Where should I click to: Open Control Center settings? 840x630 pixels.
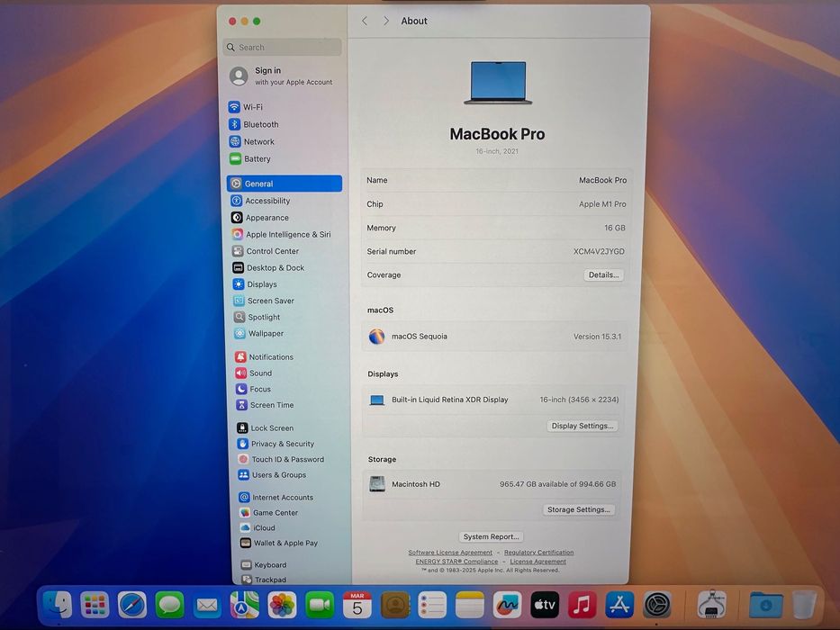click(266, 251)
